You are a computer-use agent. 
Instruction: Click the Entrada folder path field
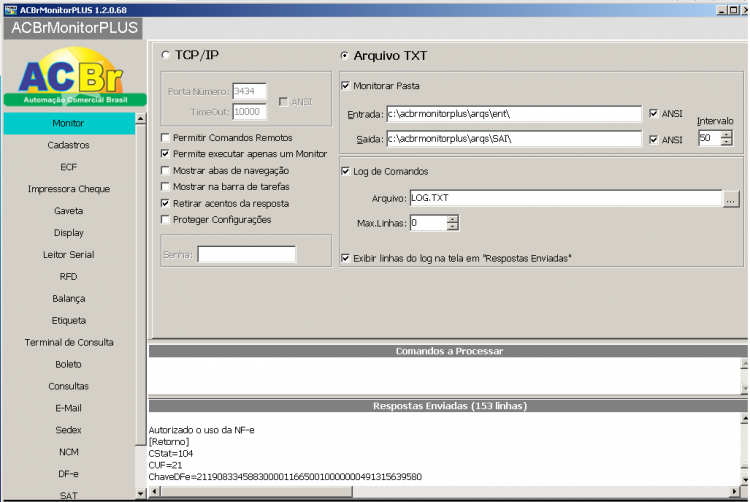coord(514,114)
